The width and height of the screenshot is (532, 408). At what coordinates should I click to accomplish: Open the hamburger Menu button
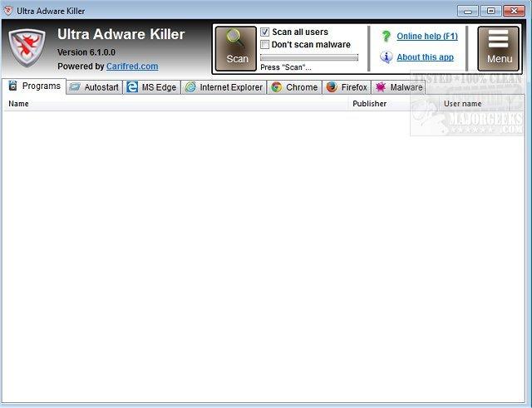point(498,49)
